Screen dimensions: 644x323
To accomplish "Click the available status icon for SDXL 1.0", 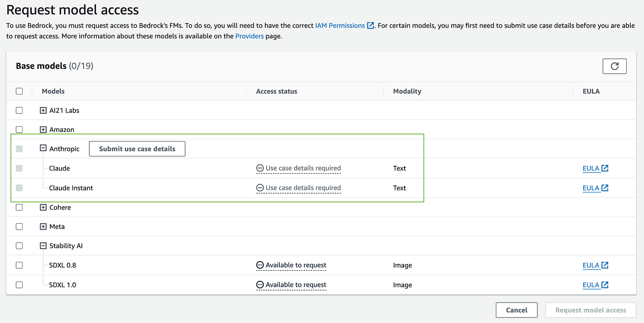I will [260, 285].
